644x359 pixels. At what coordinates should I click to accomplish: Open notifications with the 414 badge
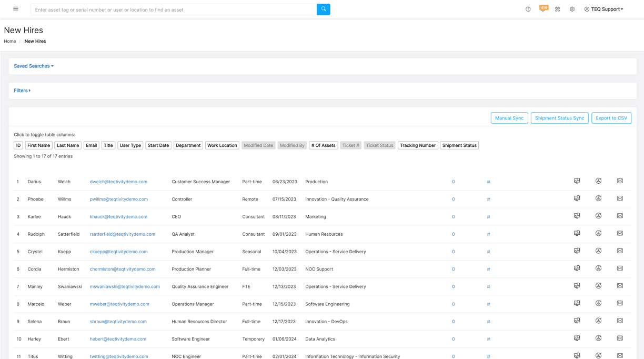[542, 9]
